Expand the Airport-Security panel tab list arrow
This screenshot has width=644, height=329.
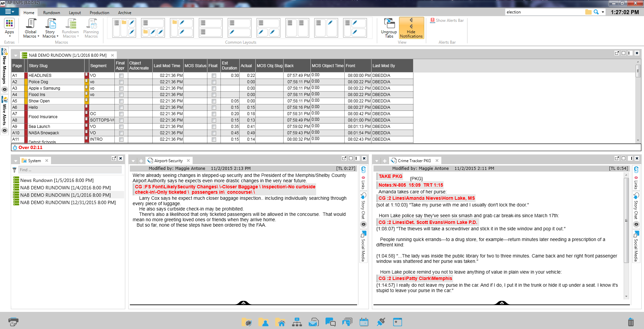133,161
